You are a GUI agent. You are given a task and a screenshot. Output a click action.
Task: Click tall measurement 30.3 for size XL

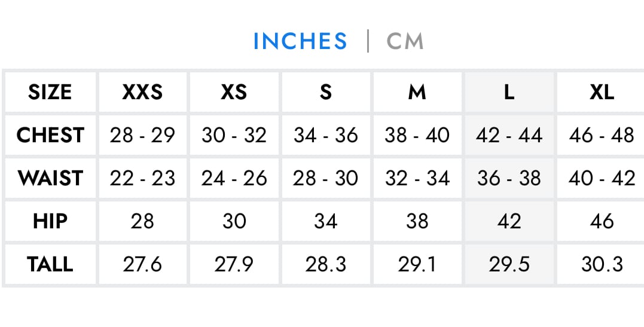601,264
